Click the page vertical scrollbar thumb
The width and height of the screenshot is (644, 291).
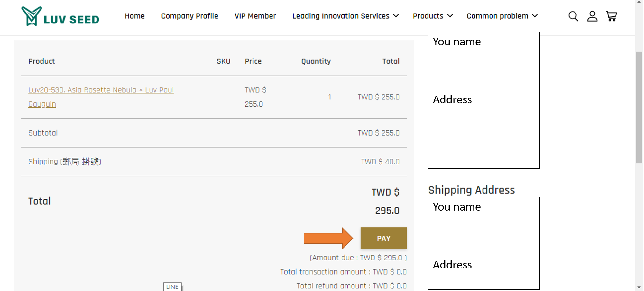pos(639,107)
